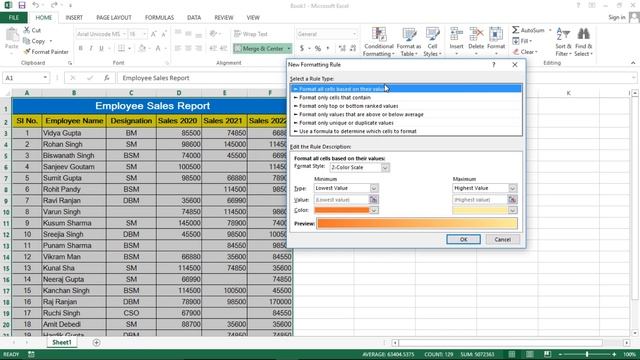Click the Insert cells icon
The width and height of the screenshot is (640, 360).
coord(456,35)
